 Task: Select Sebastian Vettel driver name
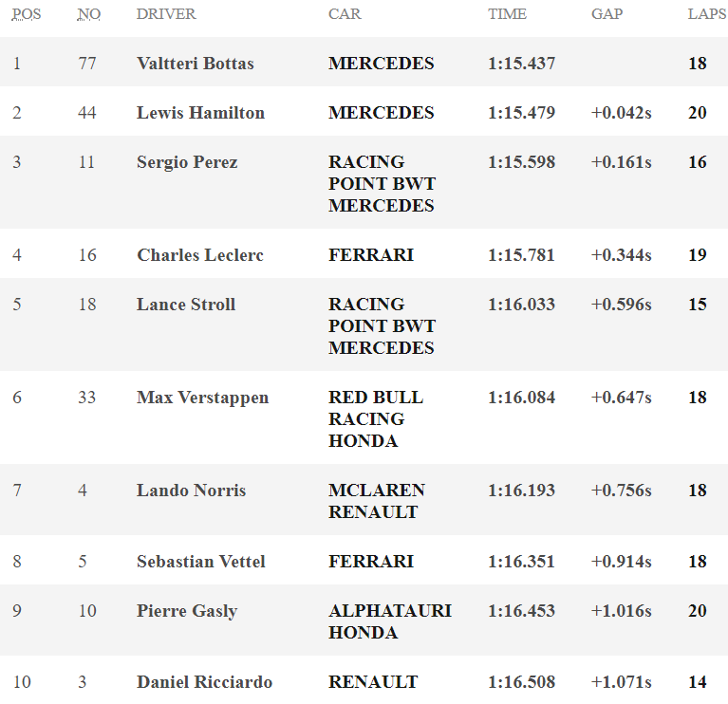201,562
